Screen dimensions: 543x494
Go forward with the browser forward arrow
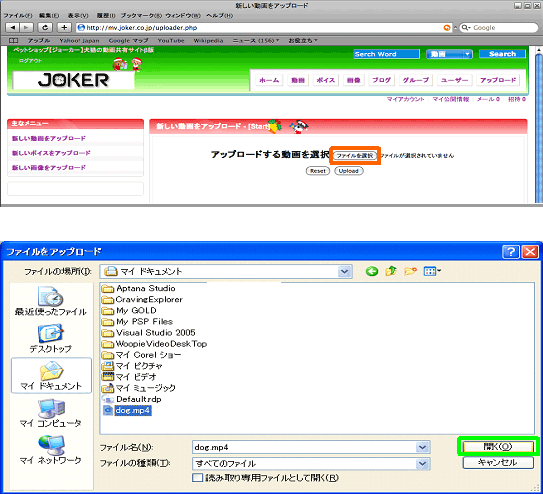(26, 27)
